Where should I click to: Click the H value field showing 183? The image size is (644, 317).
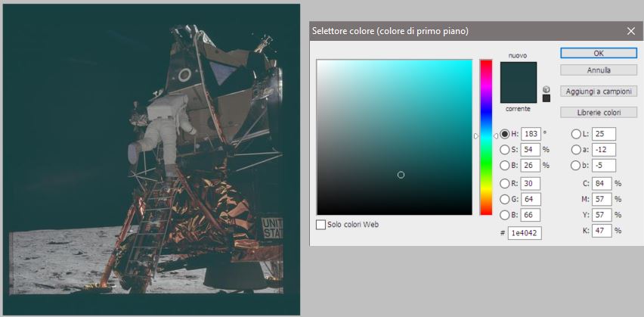[x=531, y=134]
